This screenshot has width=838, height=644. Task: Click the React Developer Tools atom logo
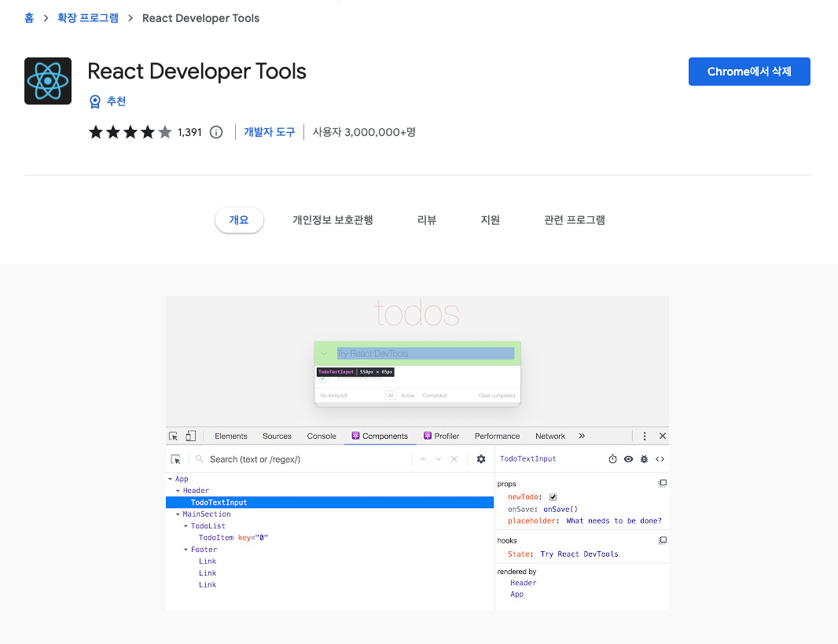(48, 81)
